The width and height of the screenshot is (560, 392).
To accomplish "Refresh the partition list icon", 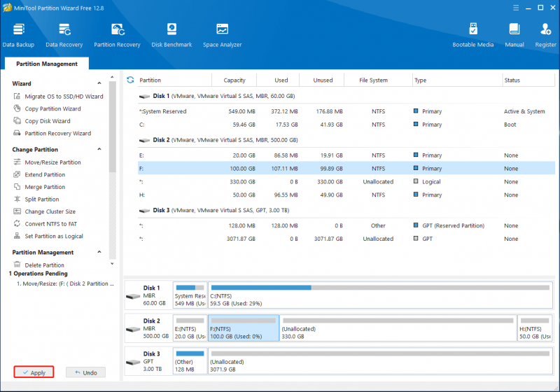I will point(130,80).
